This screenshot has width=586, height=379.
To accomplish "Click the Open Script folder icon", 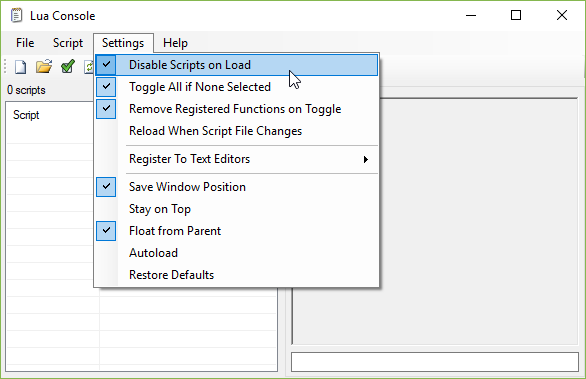I will pyautogui.click(x=44, y=67).
